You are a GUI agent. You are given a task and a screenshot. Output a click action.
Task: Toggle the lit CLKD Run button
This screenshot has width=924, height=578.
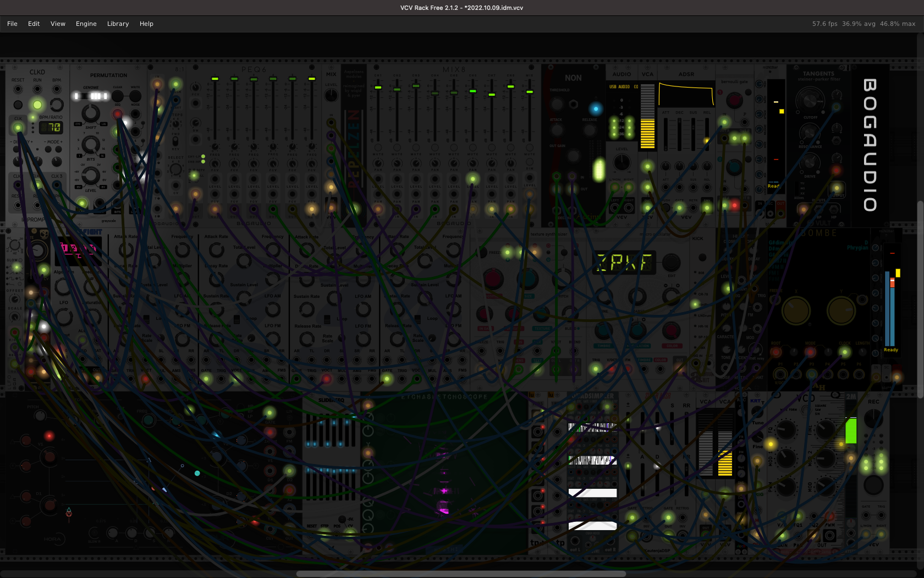(x=37, y=105)
